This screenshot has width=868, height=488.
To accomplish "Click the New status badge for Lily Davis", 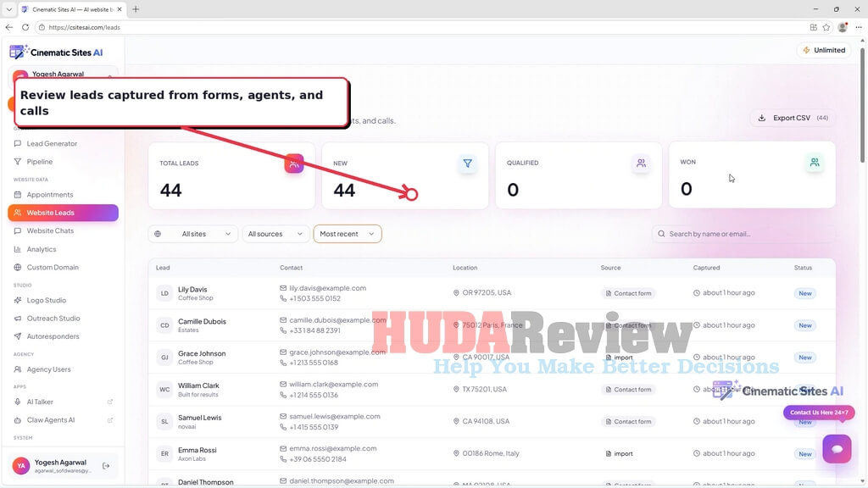I will [x=805, y=293].
